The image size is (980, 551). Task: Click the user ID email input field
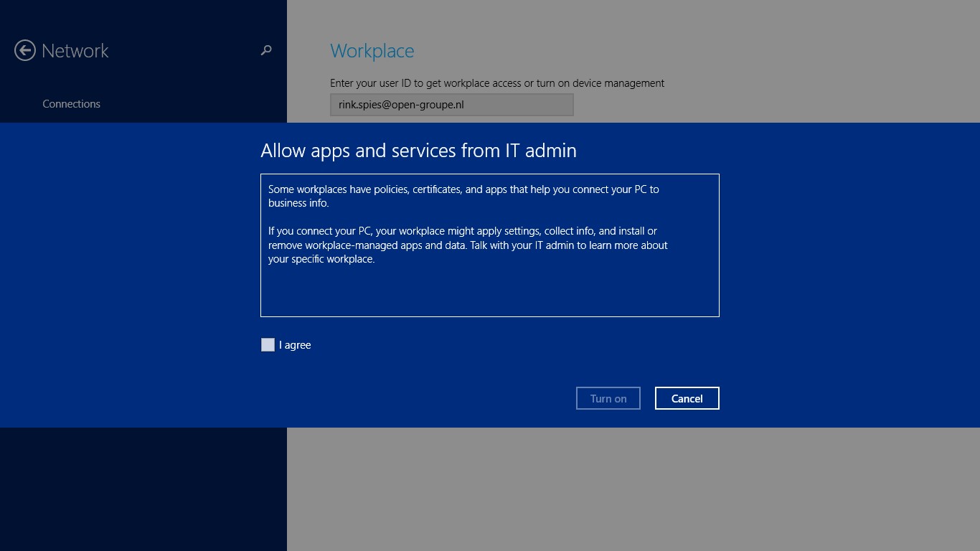[452, 105]
